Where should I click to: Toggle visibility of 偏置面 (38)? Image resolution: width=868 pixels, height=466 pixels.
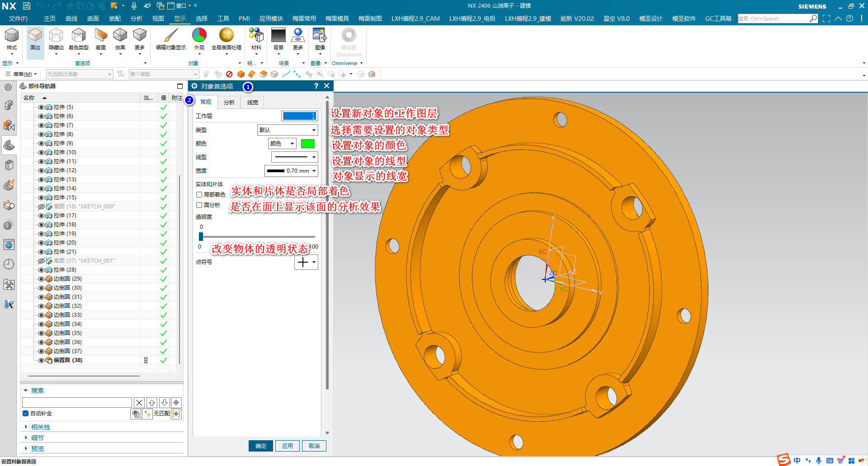41,360
